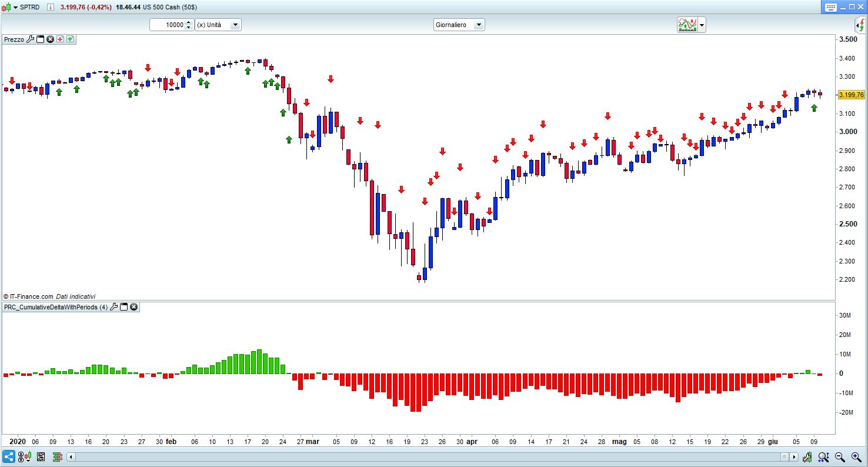Click the red down arrow icon in Prezzo header
The width and height of the screenshot is (868, 467).
click(x=60, y=39)
